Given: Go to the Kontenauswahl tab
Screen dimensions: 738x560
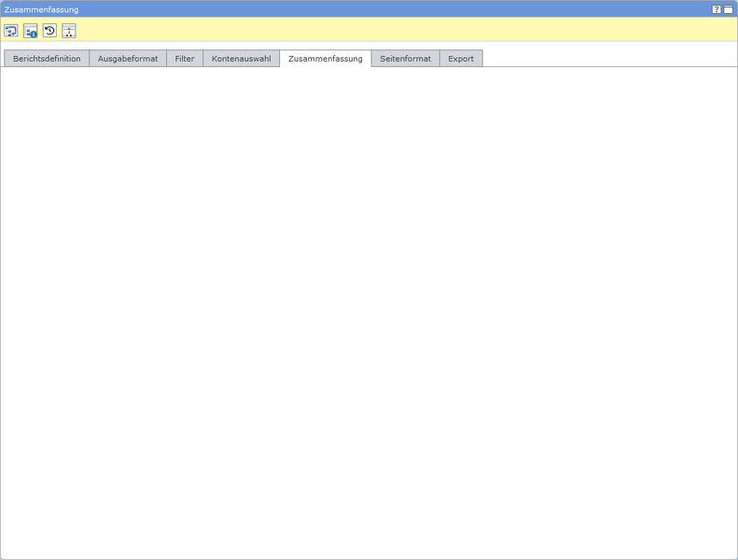Looking at the screenshot, I should point(241,59).
